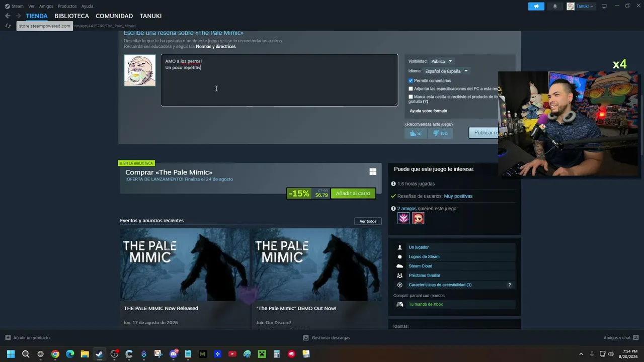Open Logros de Steam link

coord(424,257)
